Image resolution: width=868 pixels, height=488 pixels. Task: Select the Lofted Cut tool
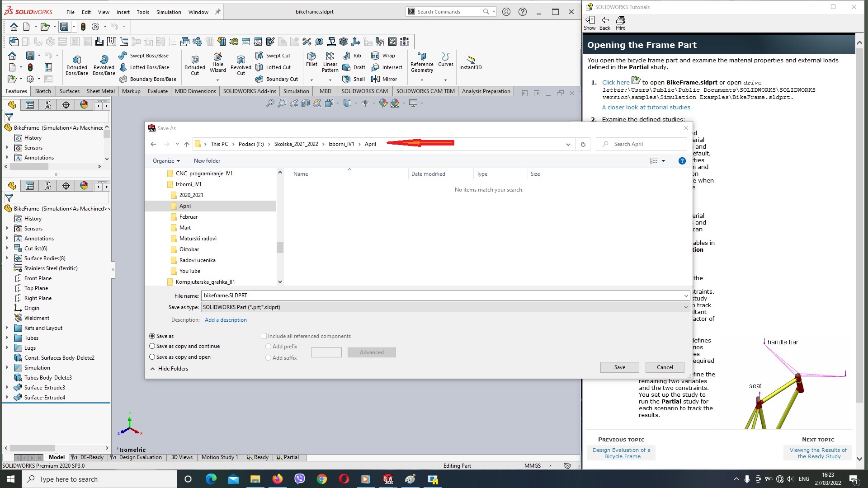click(x=273, y=67)
